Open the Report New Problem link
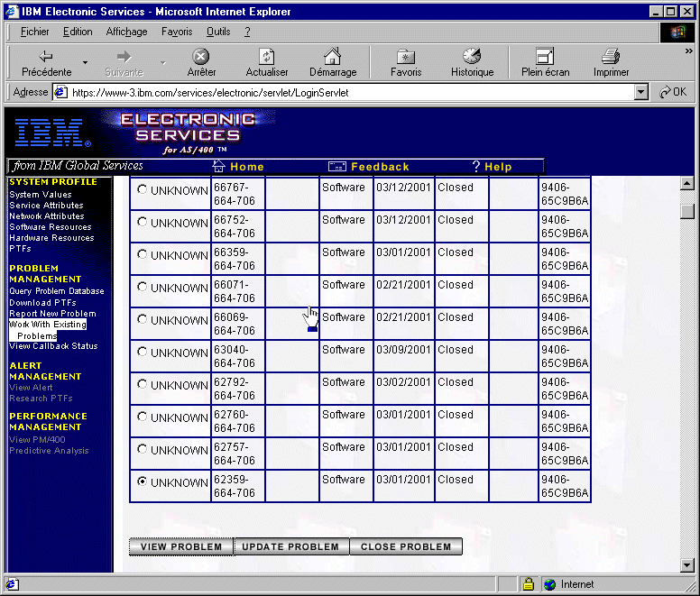Viewport: 700px width, 596px height. (52, 314)
